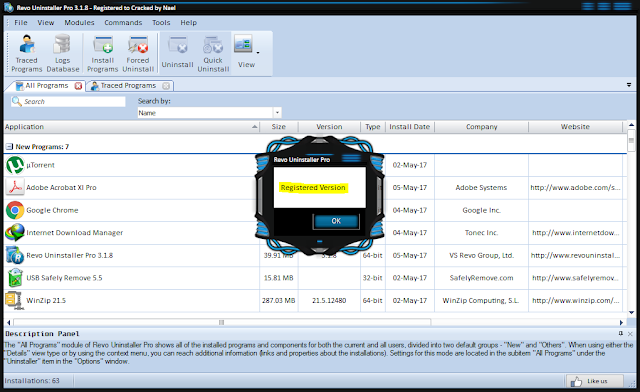Open the View menu
640x392 pixels.
click(46, 22)
